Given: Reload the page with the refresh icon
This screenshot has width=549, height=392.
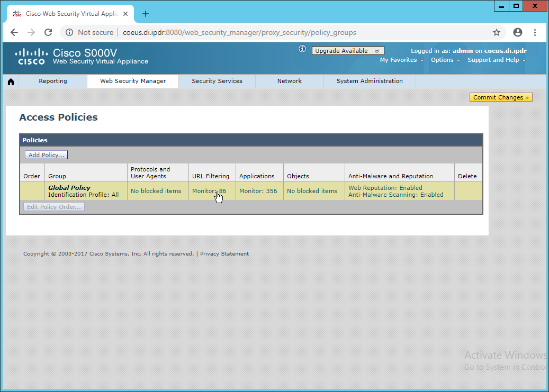Looking at the screenshot, I should coord(48,33).
